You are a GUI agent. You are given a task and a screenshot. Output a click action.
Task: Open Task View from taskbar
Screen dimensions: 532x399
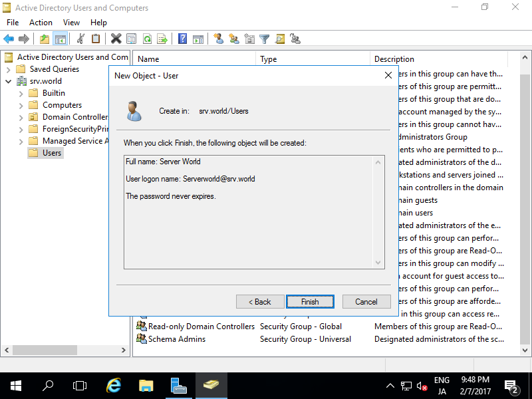tap(80, 386)
